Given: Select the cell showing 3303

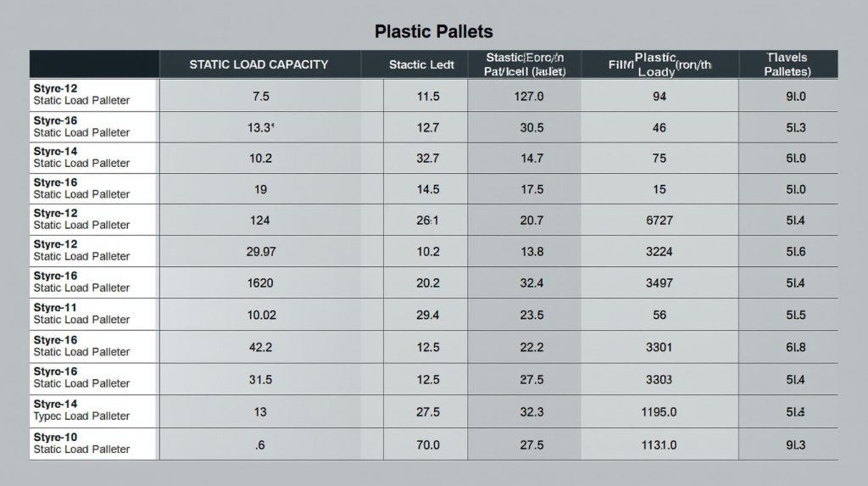Looking at the screenshot, I should click(x=659, y=379).
